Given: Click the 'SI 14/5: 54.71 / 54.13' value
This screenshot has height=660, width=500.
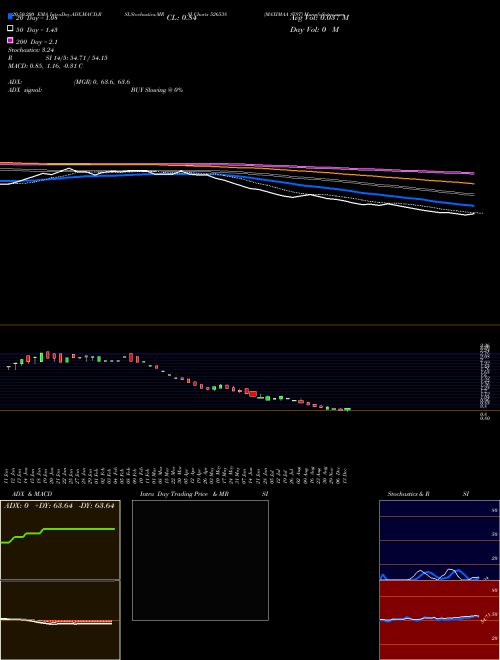Looking at the screenshot, I should tap(76, 58).
